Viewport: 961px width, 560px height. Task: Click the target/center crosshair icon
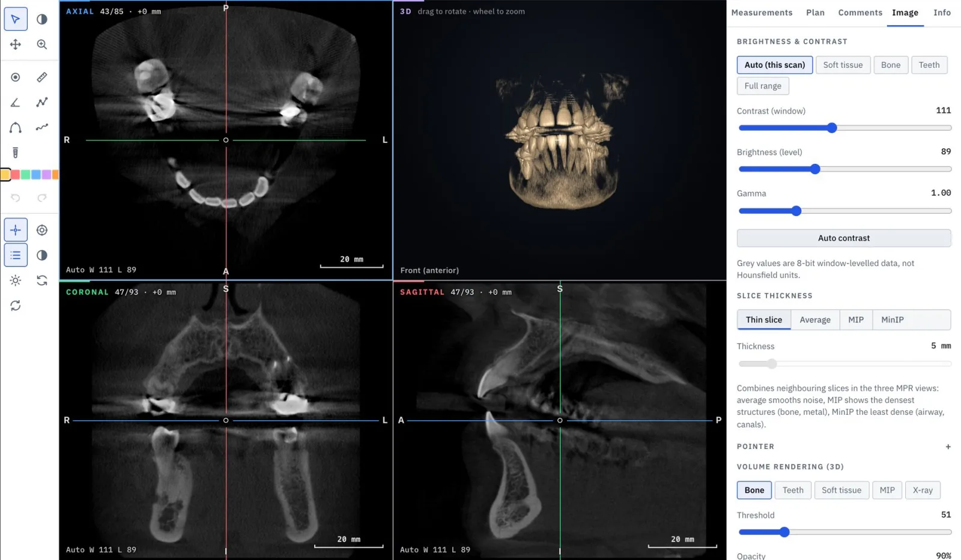tap(42, 230)
